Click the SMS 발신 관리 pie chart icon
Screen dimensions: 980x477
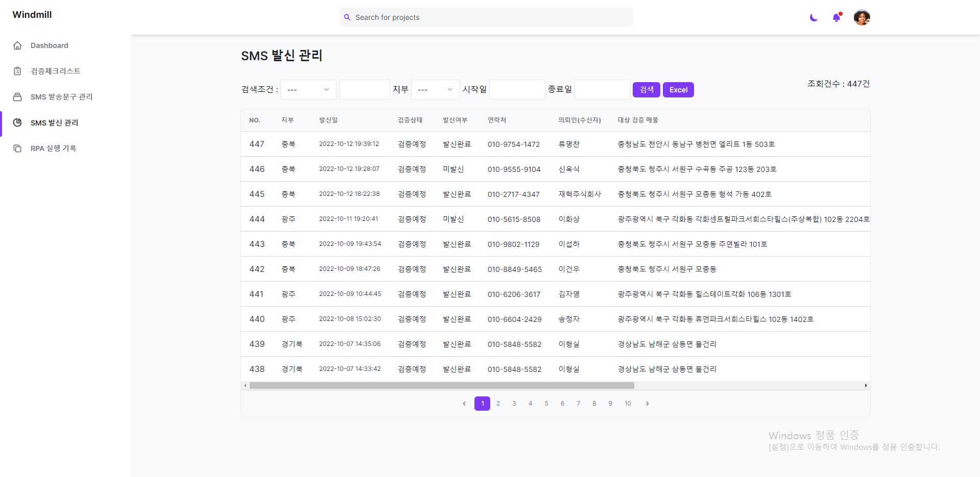pos(17,122)
